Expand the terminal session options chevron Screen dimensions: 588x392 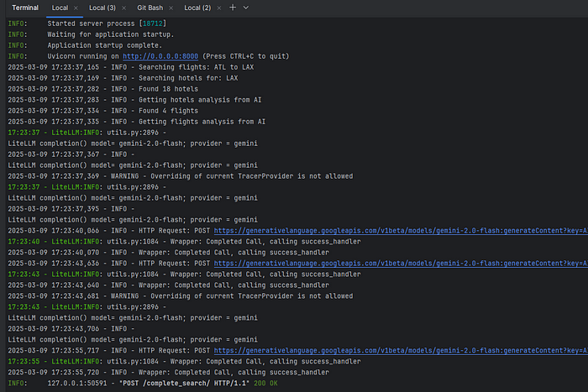coord(246,8)
